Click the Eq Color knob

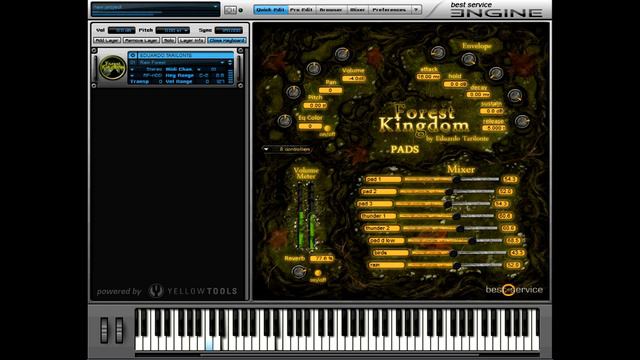coord(284,120)
